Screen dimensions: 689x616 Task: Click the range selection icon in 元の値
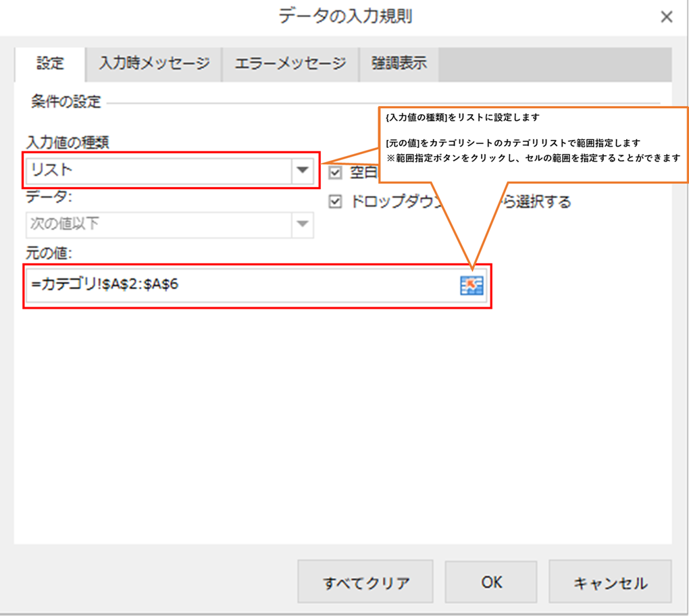click(x=471, y=286)
